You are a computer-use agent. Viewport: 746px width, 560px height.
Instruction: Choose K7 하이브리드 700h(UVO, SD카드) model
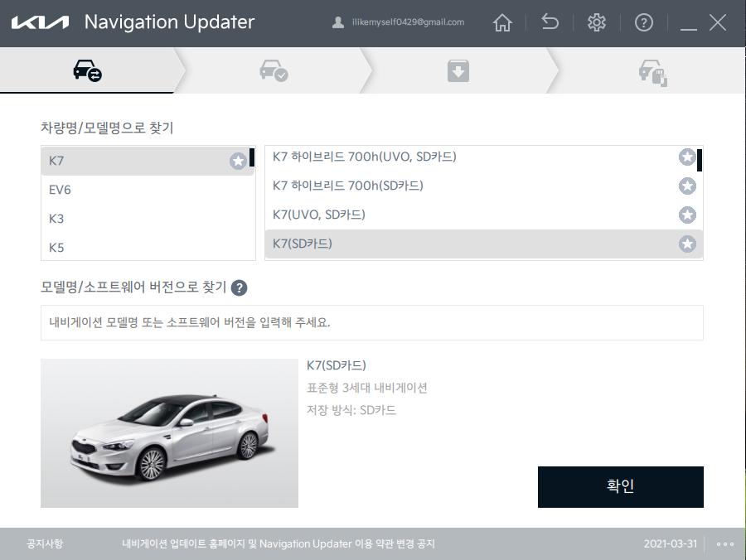click(x=365, y=157)
